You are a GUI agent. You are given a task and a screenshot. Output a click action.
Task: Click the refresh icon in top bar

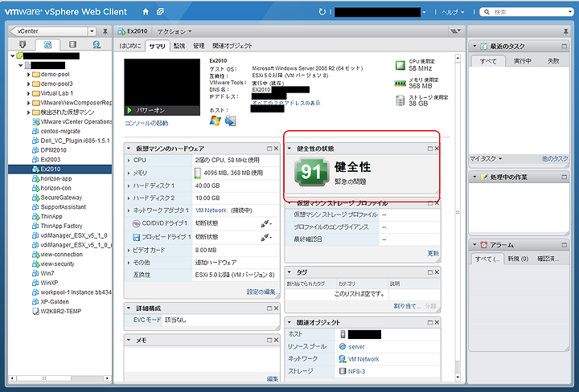pyautogui.click(x=322, y=12)
